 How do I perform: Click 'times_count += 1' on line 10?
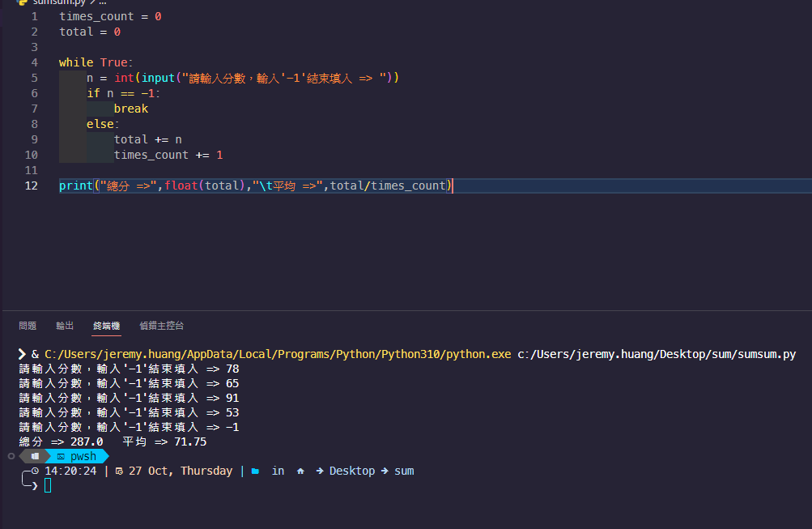168,155
